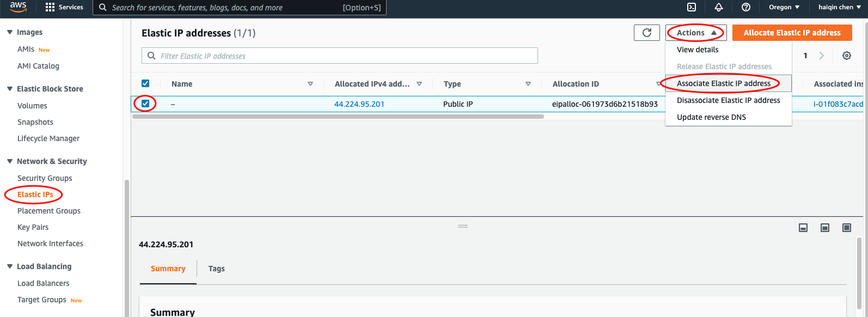Click page number 1 in pagination
Viewport: 868px width, 317px height.
(805, 56)
